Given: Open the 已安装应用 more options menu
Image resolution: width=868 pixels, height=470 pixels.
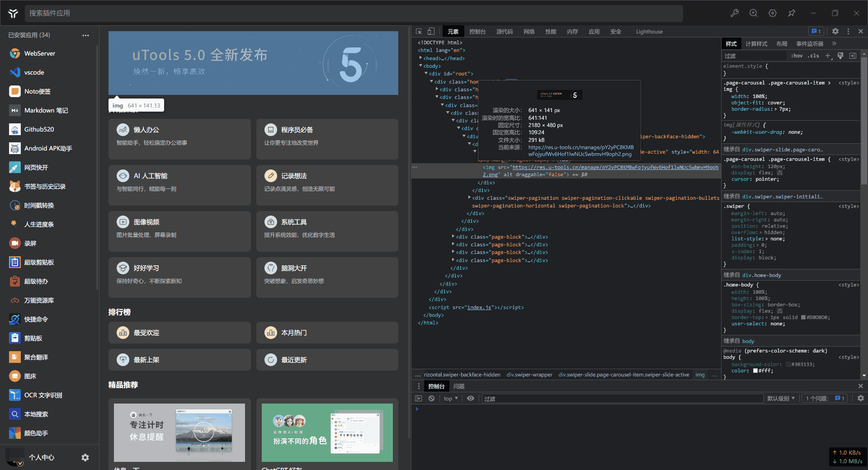Looking at the screenshot, I should (85, 35).
